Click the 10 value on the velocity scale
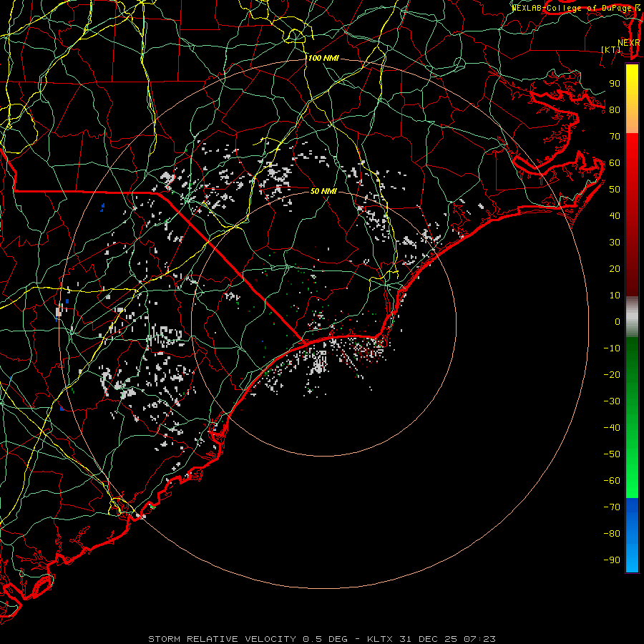The image size is (644, 644). click(x=615, y=296)
